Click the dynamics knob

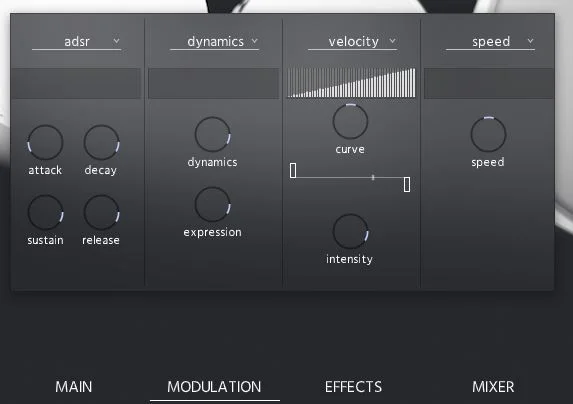[x=213, y=134]
